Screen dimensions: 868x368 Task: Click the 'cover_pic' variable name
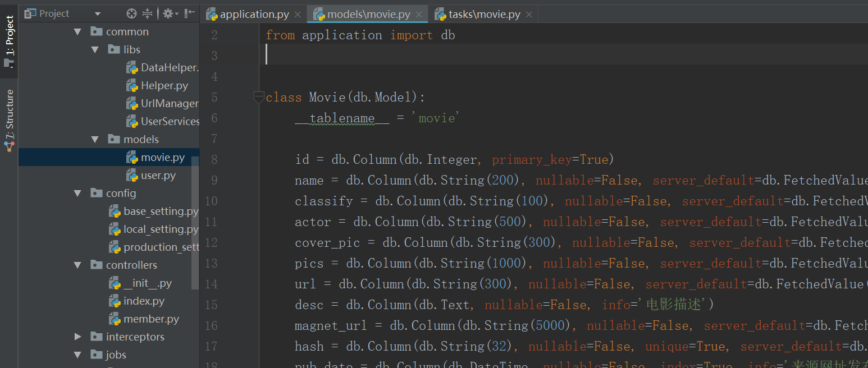click(328, 242)
